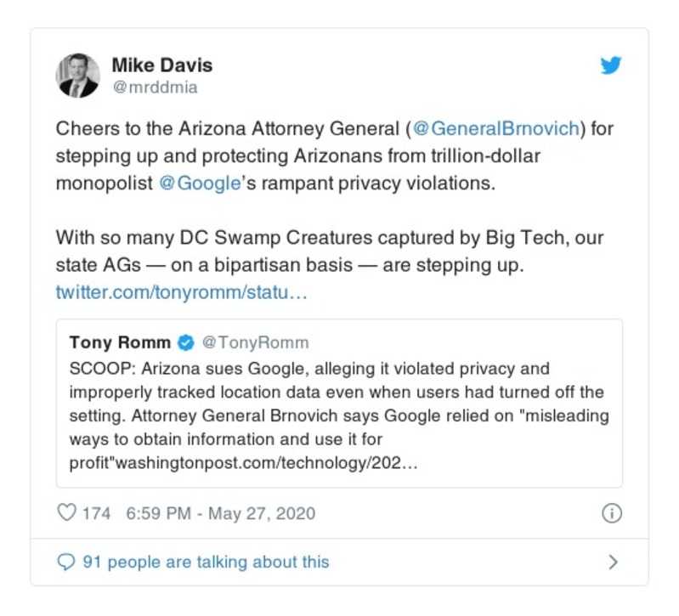Screen dimensions: 679x616
Task: Expand conversation with right chevron
Action: click(x=613, y=562)
